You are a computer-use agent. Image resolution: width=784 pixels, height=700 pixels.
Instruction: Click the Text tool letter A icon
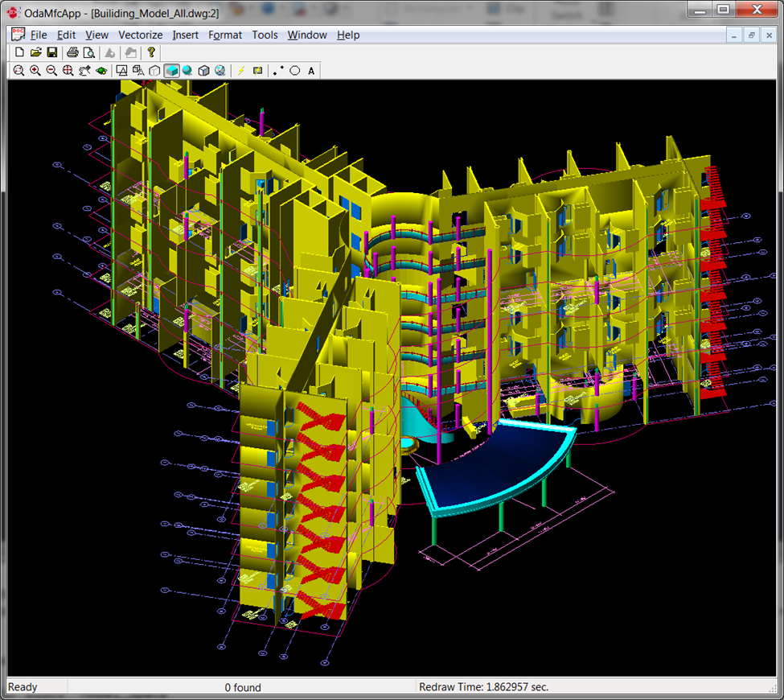[x=310, y=70]
